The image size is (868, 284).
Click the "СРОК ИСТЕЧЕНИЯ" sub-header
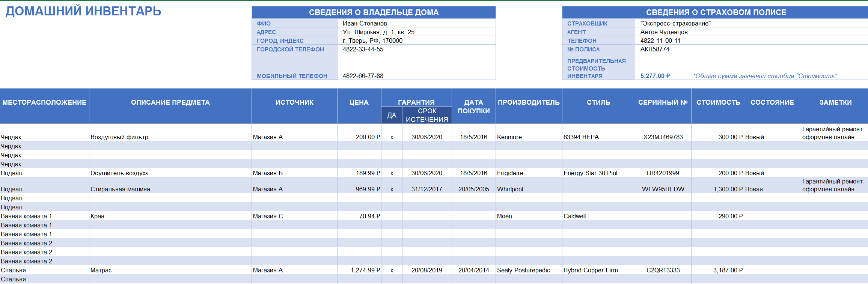pos(427,115)
